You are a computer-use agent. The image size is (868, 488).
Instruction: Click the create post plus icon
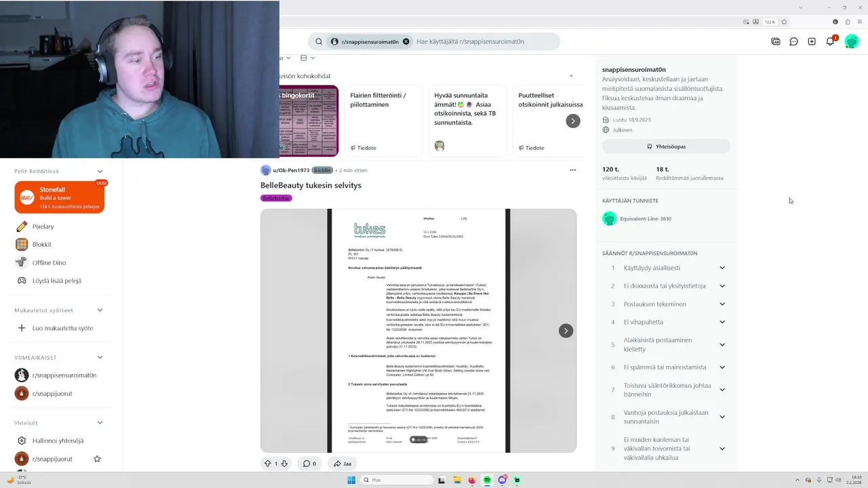coord(812,41)
